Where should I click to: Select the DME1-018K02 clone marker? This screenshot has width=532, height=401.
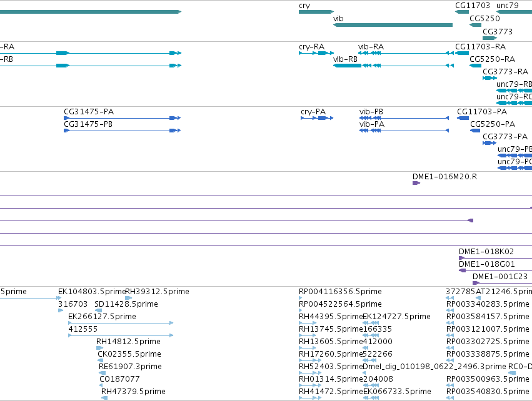click(x=462, y=258)
